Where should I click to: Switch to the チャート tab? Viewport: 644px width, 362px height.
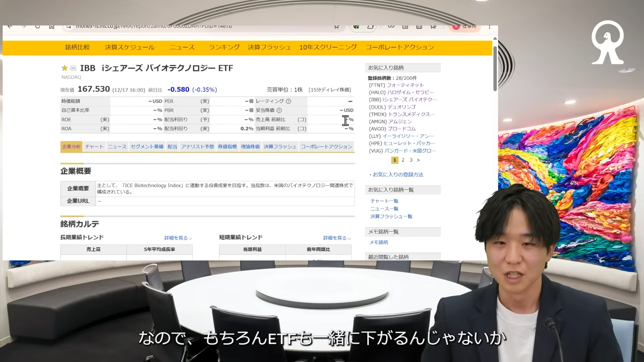click(x=94, y=147)
